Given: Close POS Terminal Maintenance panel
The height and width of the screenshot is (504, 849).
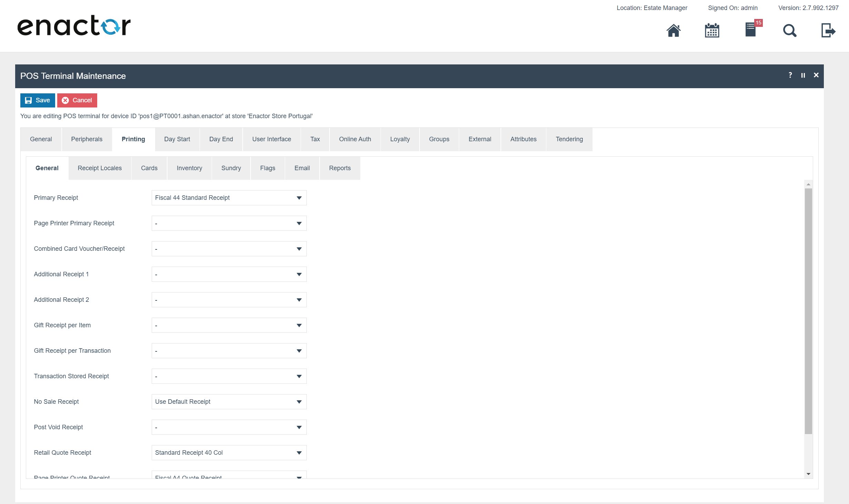Looking at the screenshot, I should 816,75.
